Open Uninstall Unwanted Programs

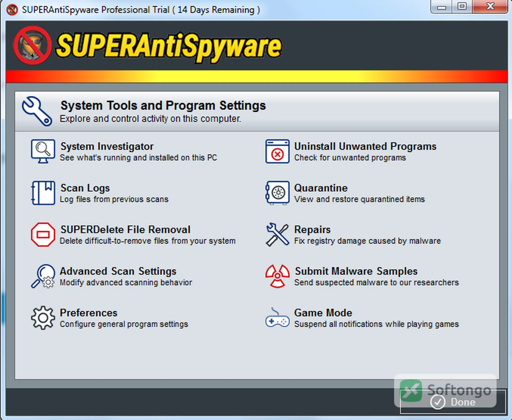[365, 146]
